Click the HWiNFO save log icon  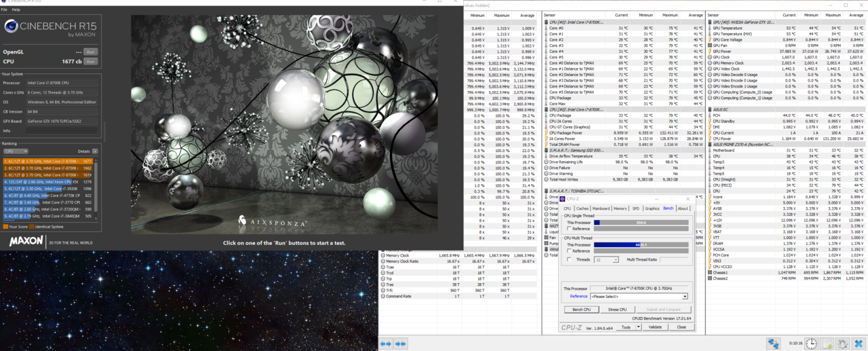pyautogui.click(x=827, y=344)
